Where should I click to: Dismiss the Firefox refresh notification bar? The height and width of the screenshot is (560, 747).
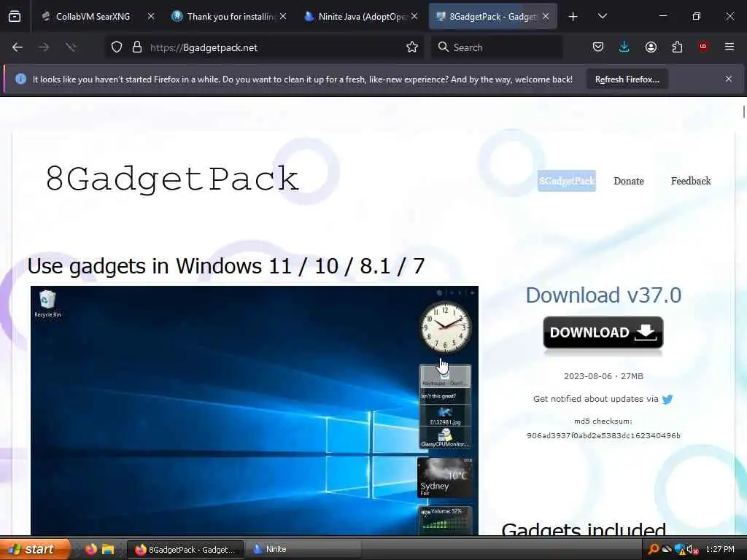[729, 79]
